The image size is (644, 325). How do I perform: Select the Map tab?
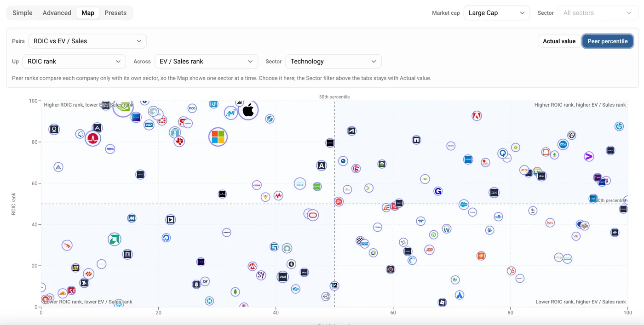tap(88, 13)
